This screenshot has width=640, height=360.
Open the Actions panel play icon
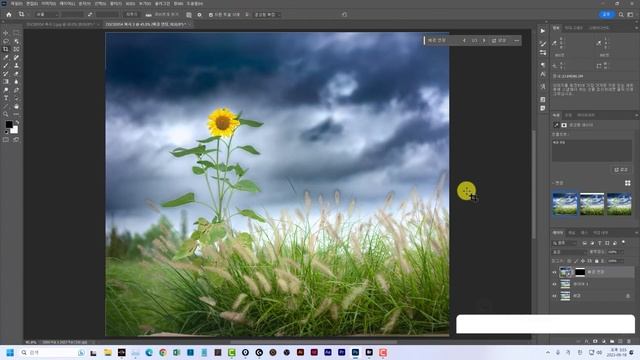coord(542,31)
